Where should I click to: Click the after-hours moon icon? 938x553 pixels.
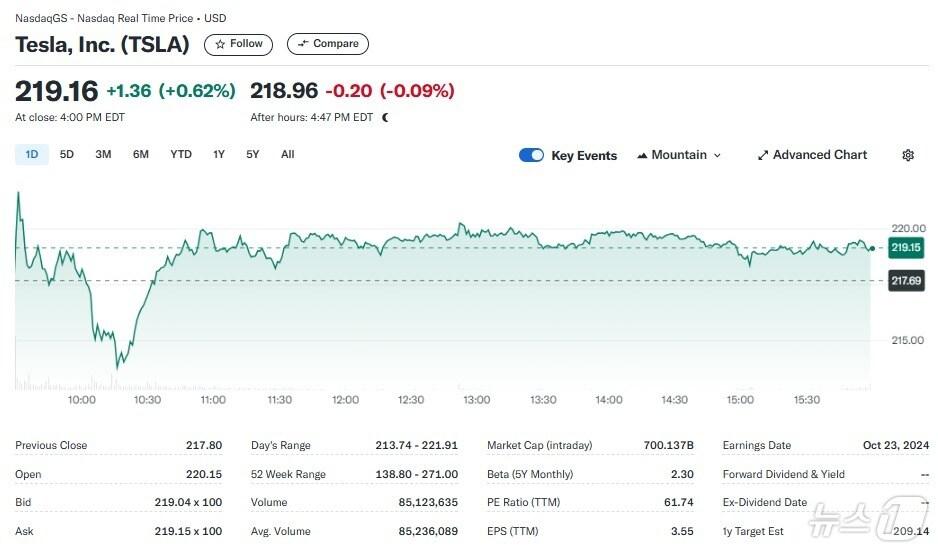tap(386, 117)
